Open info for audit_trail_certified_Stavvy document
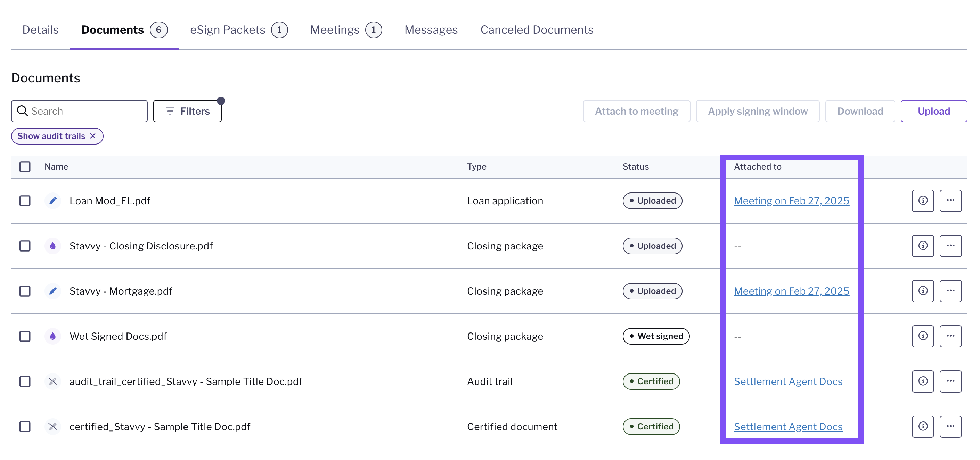The height and width of the screenshot is (460, 980). pyautogui.click(x=923, y=381)
